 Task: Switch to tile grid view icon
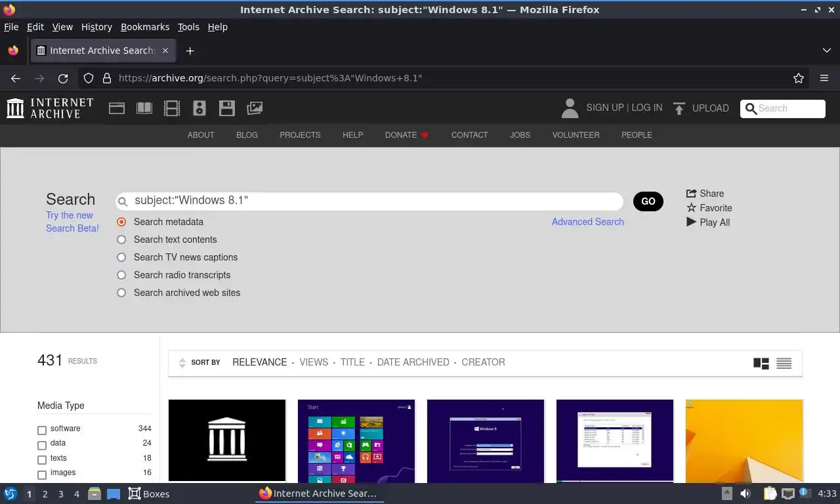coord(761,363)
